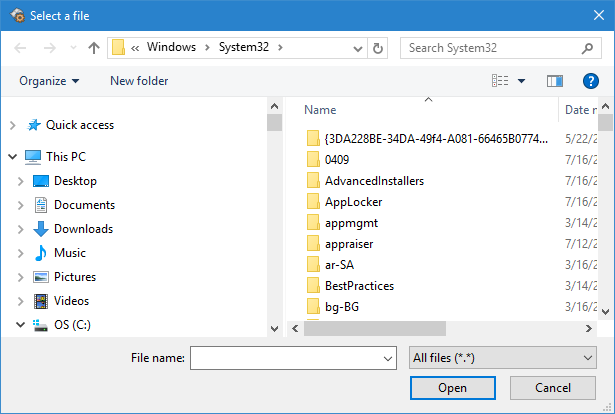Open the Organize menu
615x414 pixels.
click(48, 81)
